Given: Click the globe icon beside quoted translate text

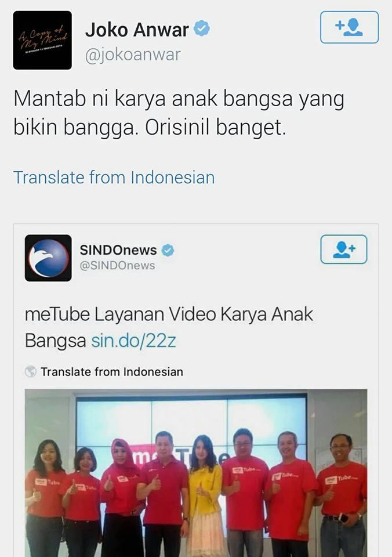Looking at the screenshot, I should [31, 371].
